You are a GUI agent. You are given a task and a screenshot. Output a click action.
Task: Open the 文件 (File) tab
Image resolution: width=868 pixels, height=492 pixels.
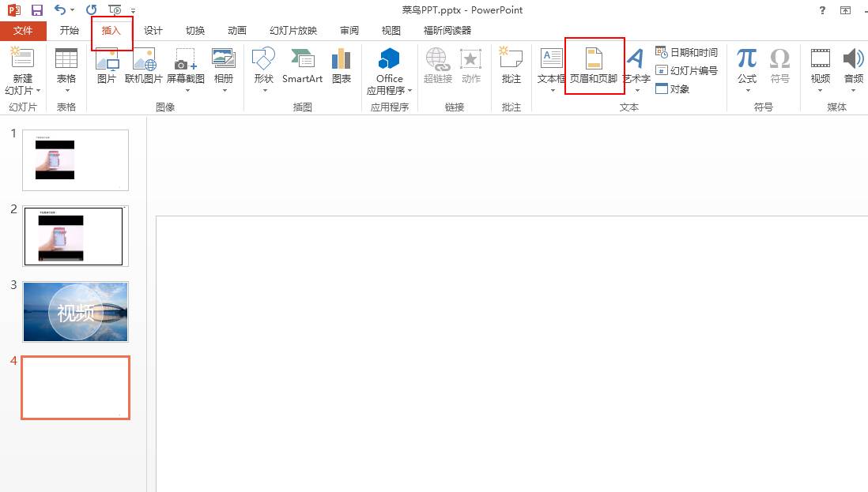(x=23, y=30)
